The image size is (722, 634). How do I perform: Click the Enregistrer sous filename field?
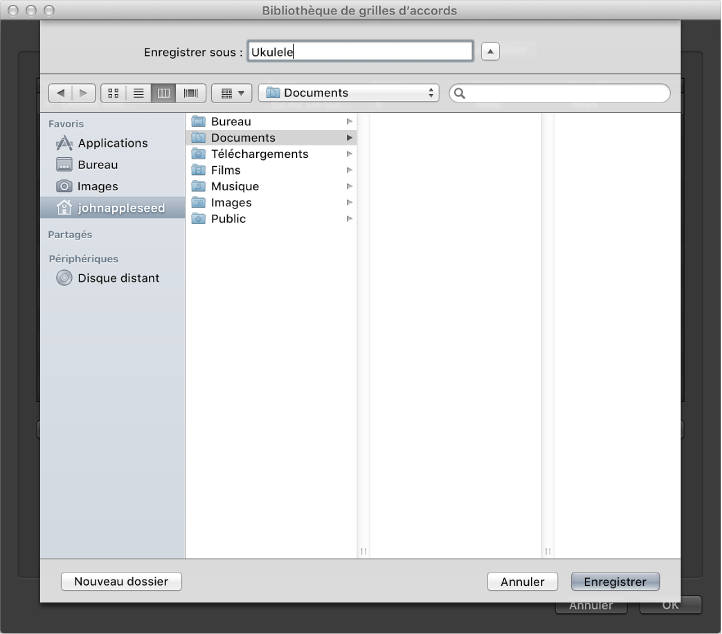point(360,52)
